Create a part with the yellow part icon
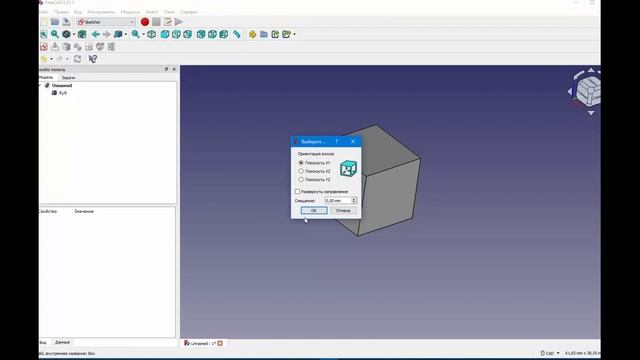This screenshot has width=640, height=360. pos(252,34)
